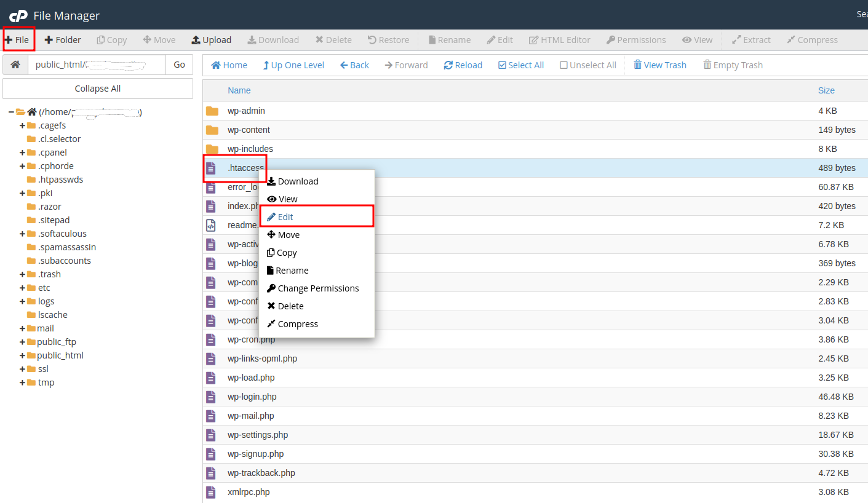
Task: Go to Home in navigation bar
Action: coord(229,65)
